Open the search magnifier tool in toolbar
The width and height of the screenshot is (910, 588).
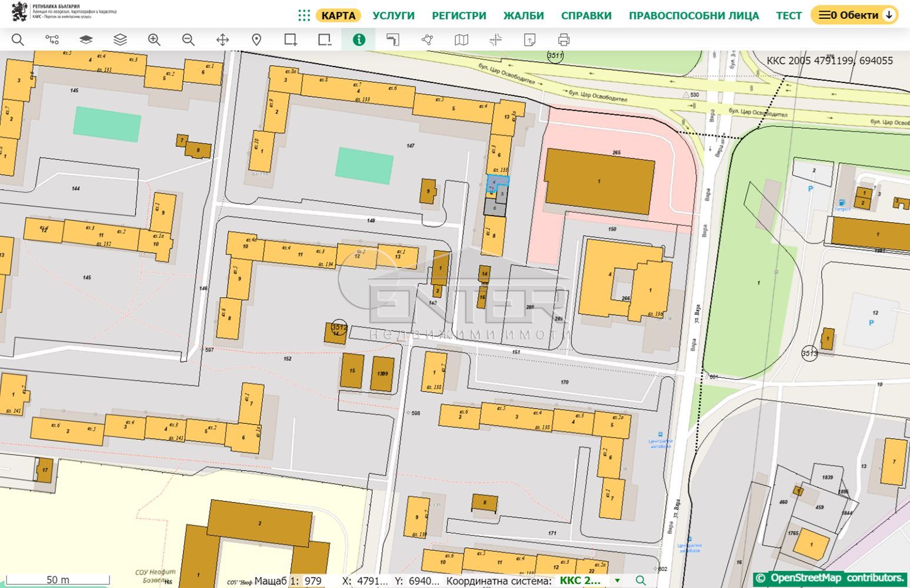tap(18, 40)
